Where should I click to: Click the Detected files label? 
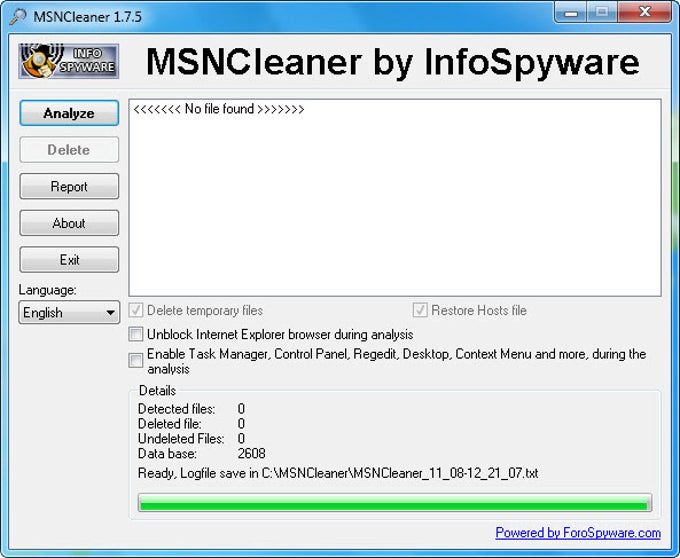(x=177, y=409)
